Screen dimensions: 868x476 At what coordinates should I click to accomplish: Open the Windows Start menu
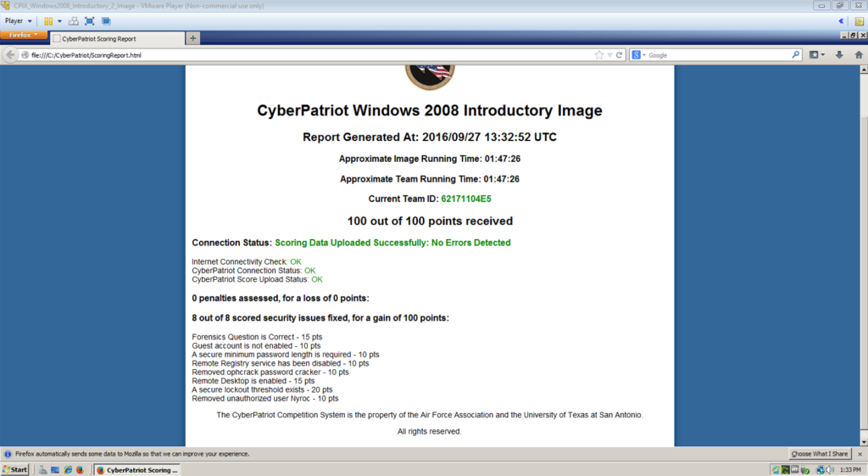click(x=15, y=469)
